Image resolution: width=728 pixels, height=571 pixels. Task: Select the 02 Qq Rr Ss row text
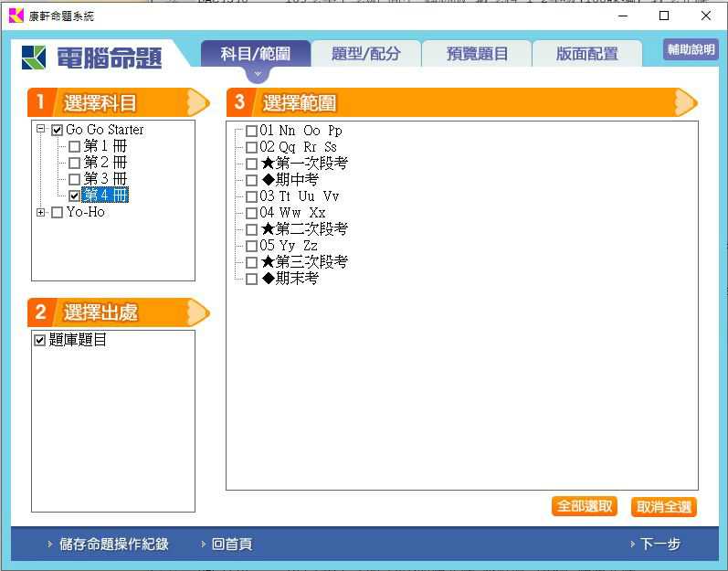(x=298, y=147)
